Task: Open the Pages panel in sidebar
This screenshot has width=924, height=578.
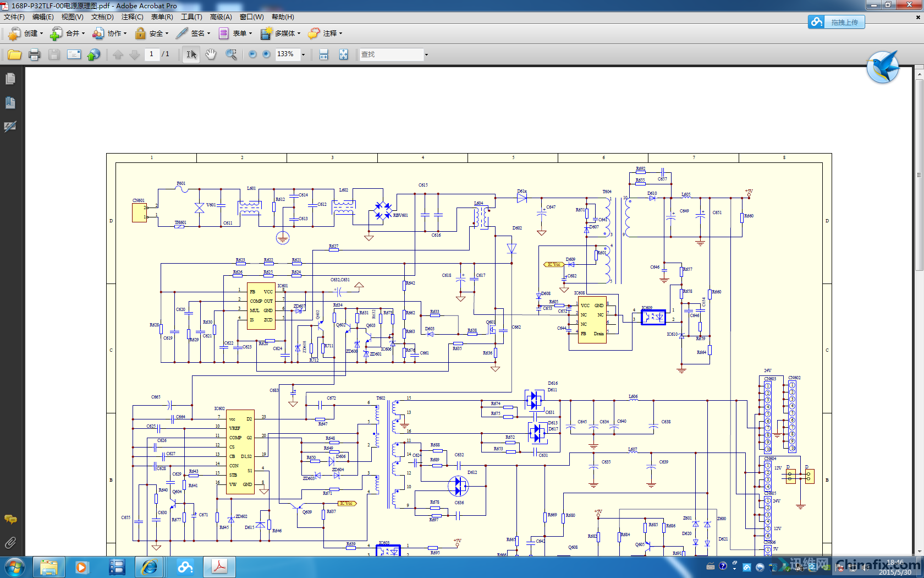Action: click(10, 79)
